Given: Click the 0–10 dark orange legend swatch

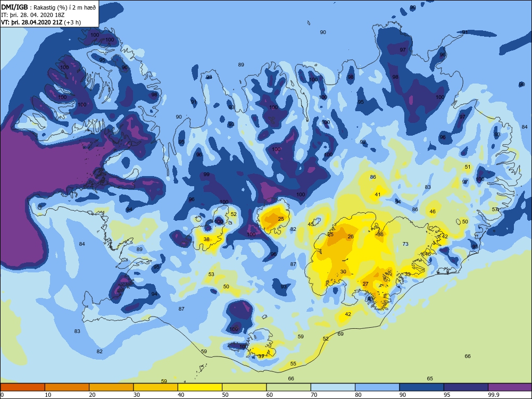Looking at the screenshot, I should pos(22,387).
